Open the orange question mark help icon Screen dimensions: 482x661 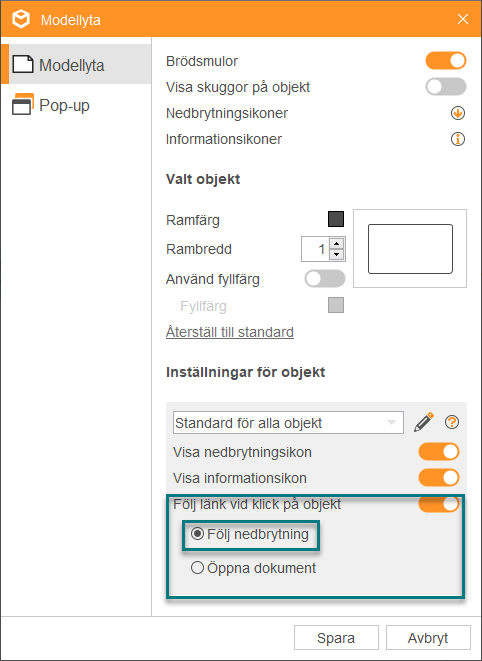(452, 422)
